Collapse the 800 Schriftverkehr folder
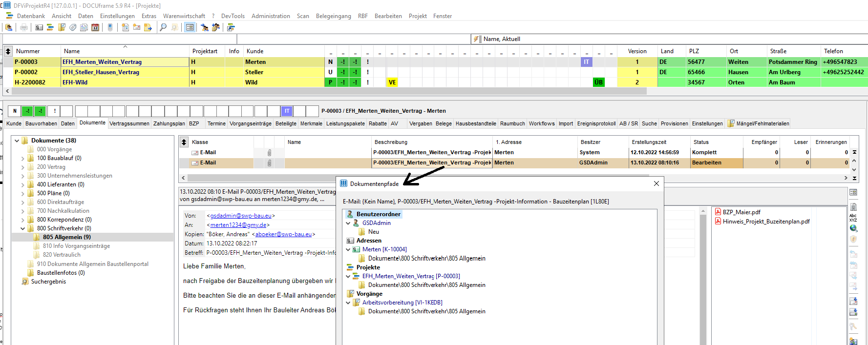The height and width of the screenshot is (345, 868). [x=23, y=228]
